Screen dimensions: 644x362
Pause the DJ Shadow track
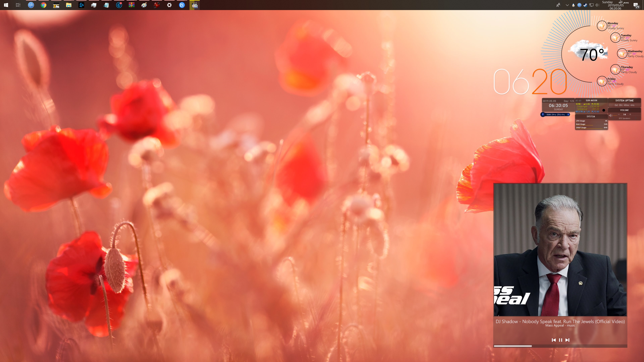[x=560, y=340]
